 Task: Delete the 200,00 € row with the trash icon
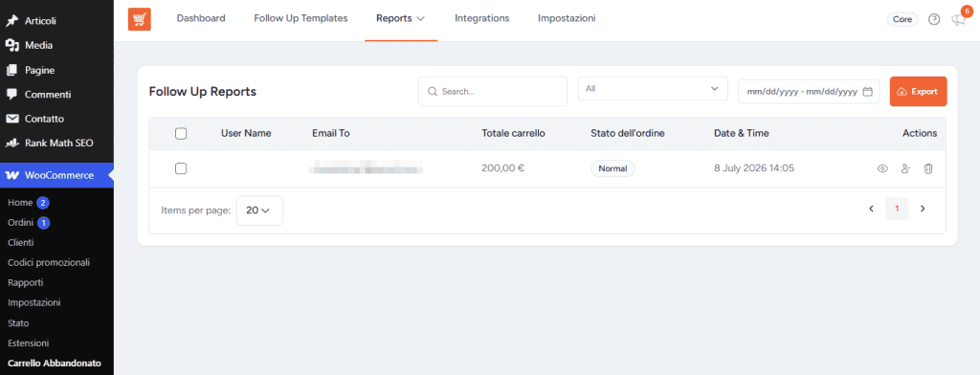(928, 168)
